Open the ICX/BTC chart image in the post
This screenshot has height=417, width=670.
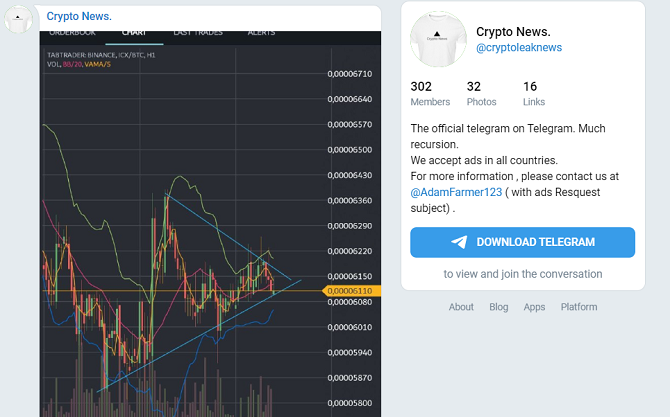[x=210, y=224]
